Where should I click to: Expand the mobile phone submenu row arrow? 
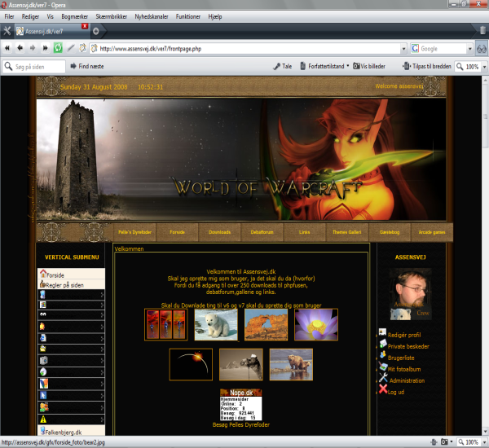coord(102,294)
